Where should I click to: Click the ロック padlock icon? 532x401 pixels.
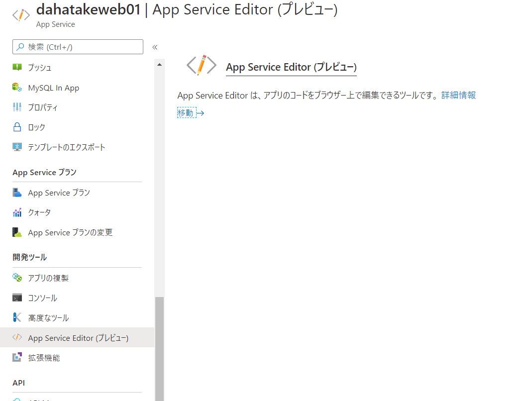(17, 127)
